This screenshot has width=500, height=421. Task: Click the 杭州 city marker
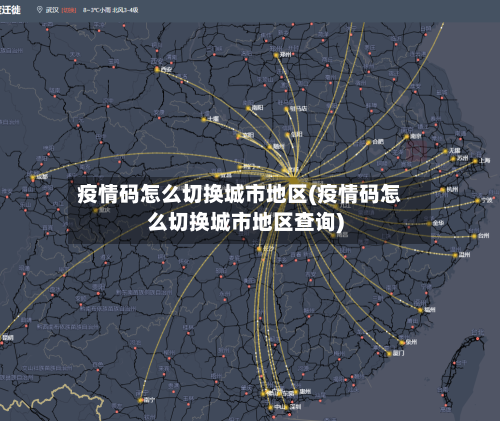443,190
